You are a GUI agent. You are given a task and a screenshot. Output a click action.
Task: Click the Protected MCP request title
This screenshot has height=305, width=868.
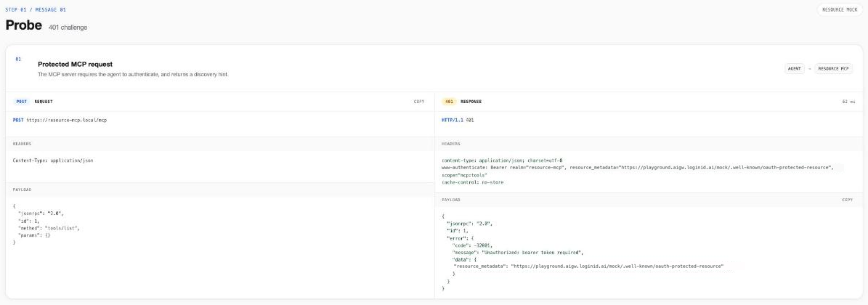pyautogui.click(x=76, y=64)
